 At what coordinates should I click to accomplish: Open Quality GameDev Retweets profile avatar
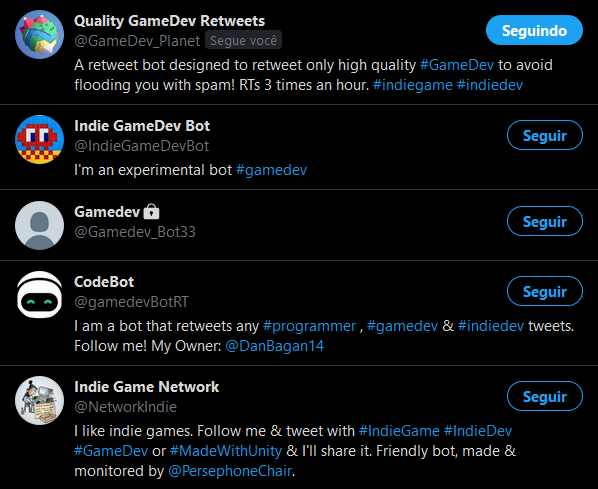pyautogui.click(x=39, y=34)
